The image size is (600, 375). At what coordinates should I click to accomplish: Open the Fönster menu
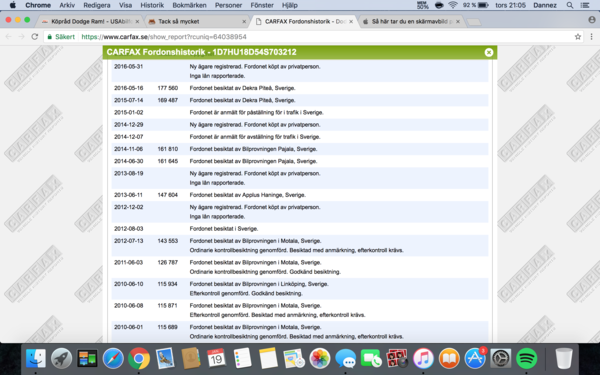click(x=262, y=5)
